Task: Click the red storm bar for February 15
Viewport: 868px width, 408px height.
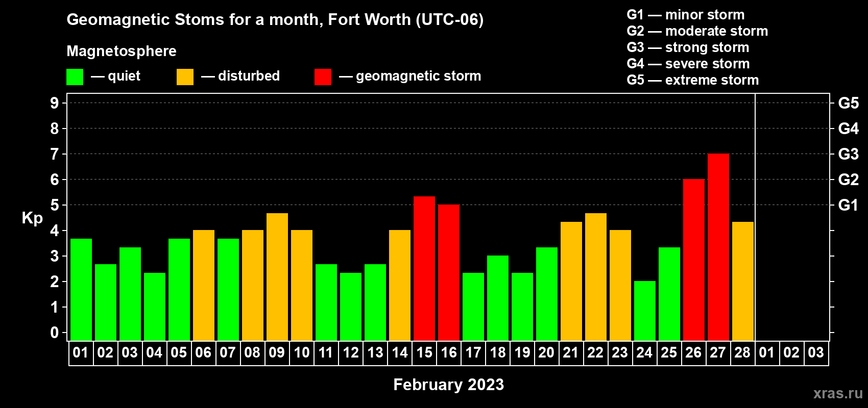Action: [x=424, y=268]
